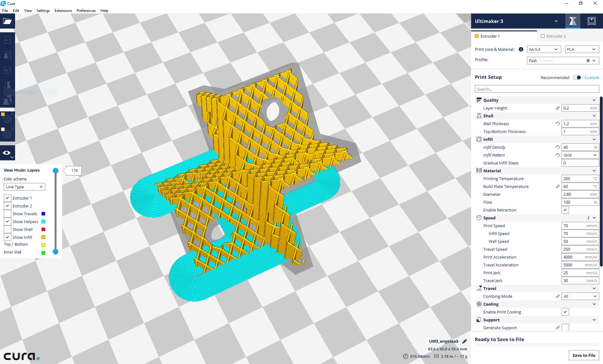This screenshot has width=603, height=364.
Task: Reset Infill Pattern with revert arrow
Action: coord(558,155)
